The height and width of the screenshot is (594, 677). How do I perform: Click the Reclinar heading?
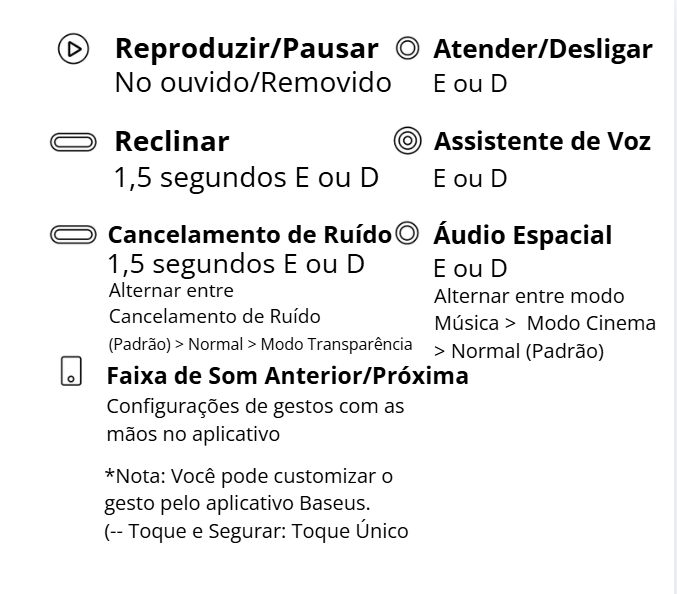171,142
